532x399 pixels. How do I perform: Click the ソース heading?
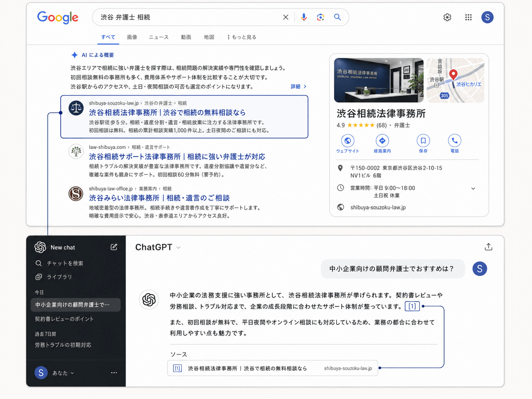click(x=179, y=355)
